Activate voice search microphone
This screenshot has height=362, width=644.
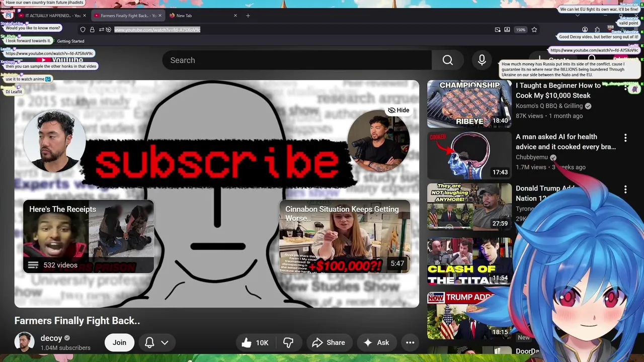(x=482, y=60)
